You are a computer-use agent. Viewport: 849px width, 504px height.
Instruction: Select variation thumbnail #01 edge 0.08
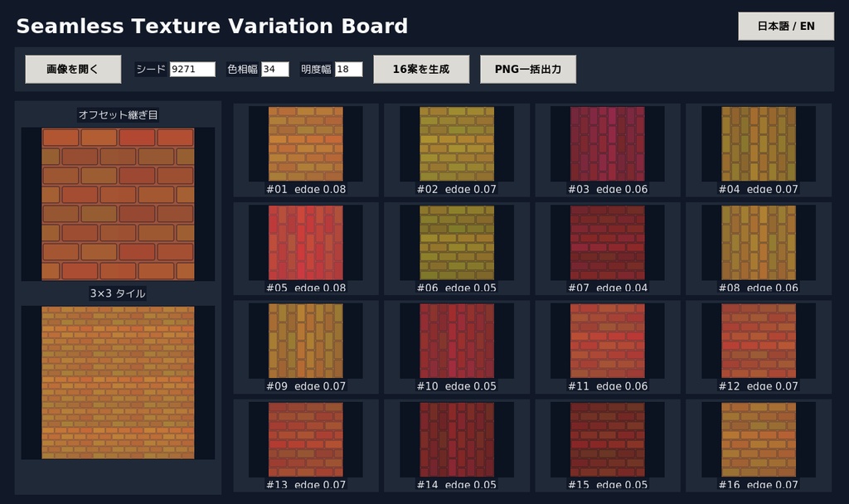(x=305, y=143)
